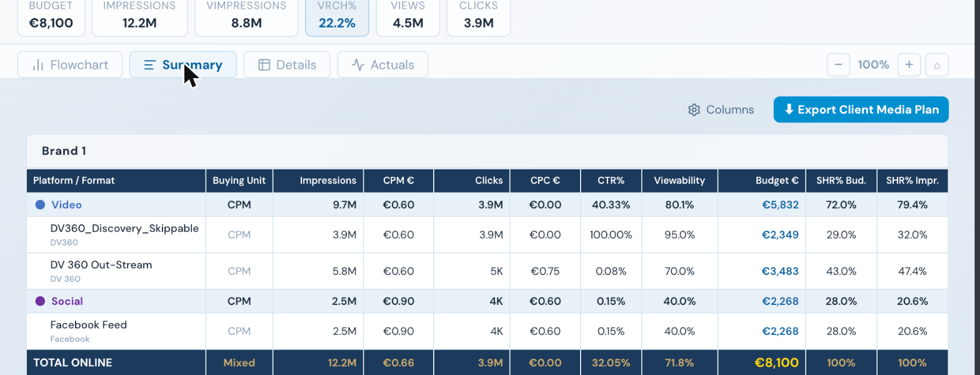Click the CTR% column header
Viewport: 980px width, 375px height.
pos(611,181)
